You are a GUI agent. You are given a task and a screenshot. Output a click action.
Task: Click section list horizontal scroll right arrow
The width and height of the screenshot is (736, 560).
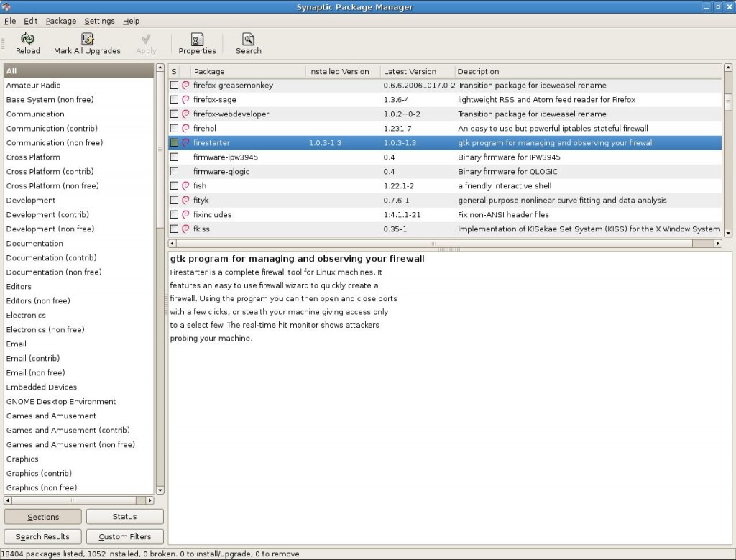(x=149, y=500)
